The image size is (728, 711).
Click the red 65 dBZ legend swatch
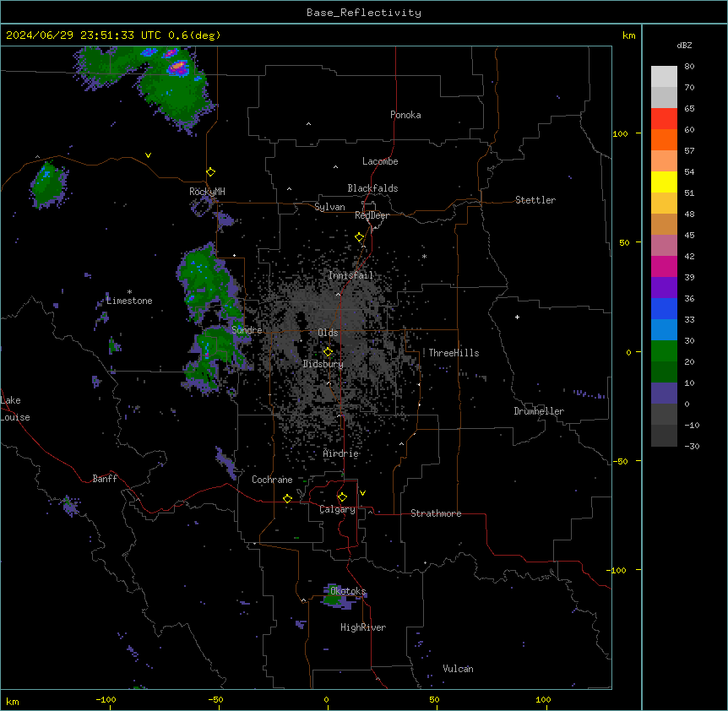click(x=664, y=119)
